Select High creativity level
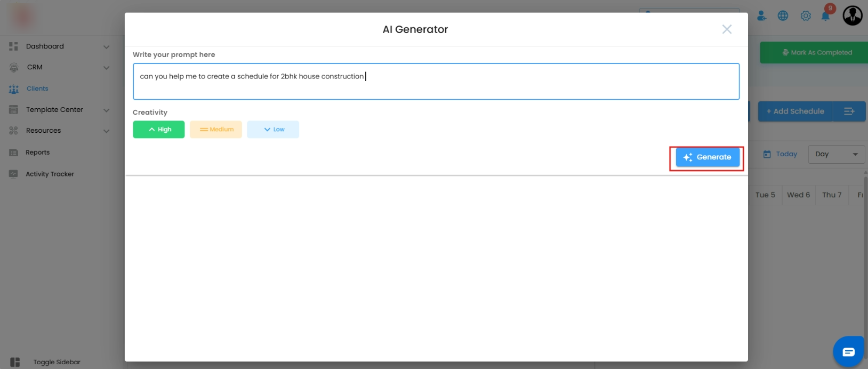Image resolution: width=868 pixels, height=369 pixels. (x=159, y=130)
